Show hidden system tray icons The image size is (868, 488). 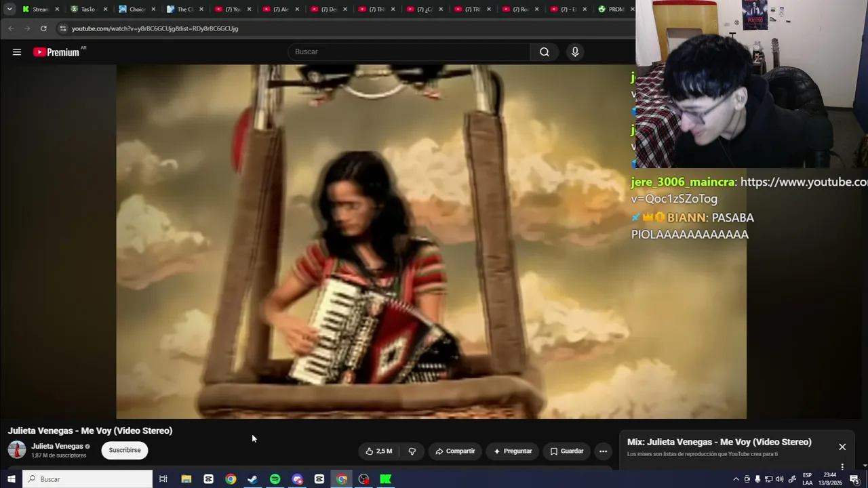[736, 479]
